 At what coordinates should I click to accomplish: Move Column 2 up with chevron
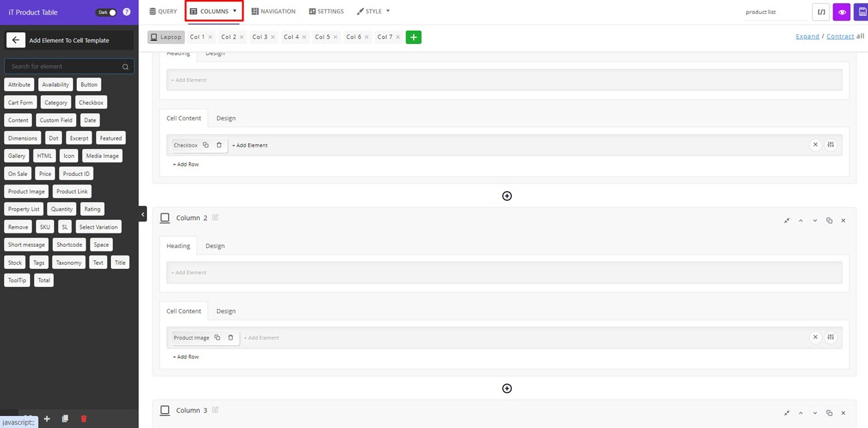pos(801,221)
